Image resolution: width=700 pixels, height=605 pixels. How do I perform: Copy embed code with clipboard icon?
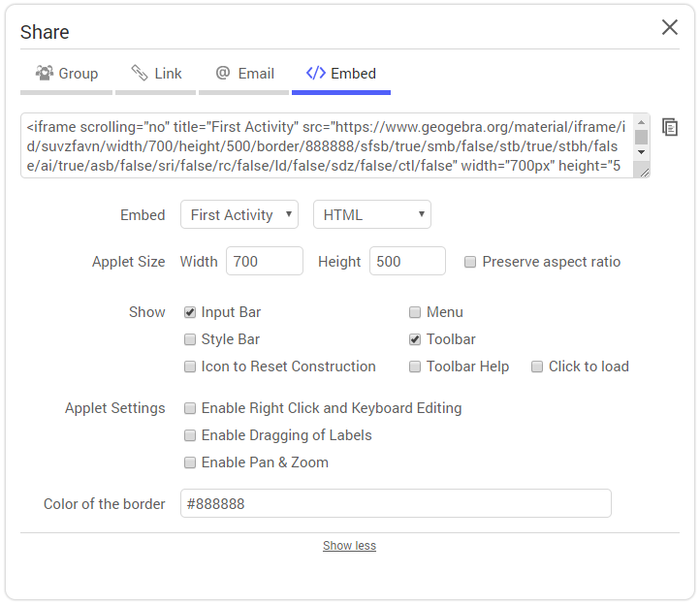pos(670,127)
